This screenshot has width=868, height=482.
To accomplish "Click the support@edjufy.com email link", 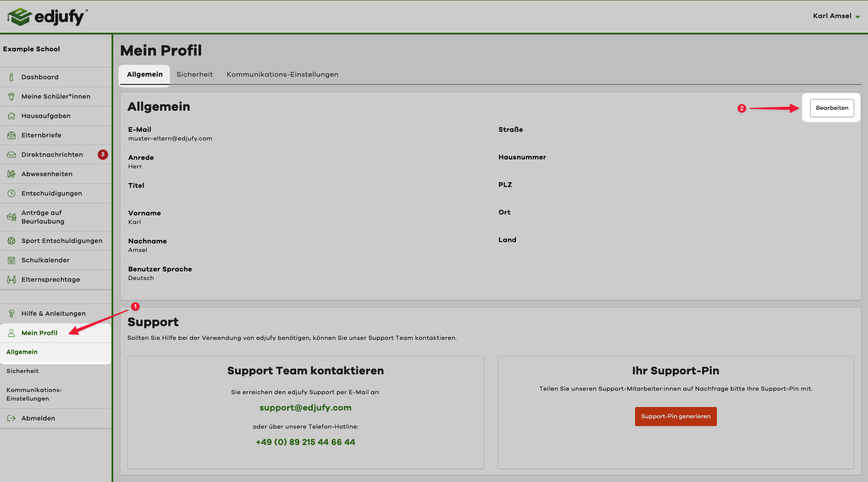I will [x=305, y=408].
